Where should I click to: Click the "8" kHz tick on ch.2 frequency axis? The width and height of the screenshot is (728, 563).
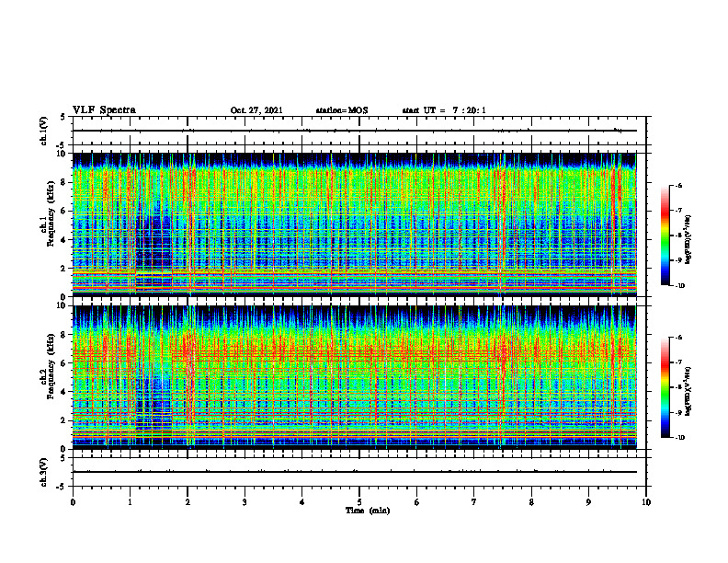(x=64, y=335)
